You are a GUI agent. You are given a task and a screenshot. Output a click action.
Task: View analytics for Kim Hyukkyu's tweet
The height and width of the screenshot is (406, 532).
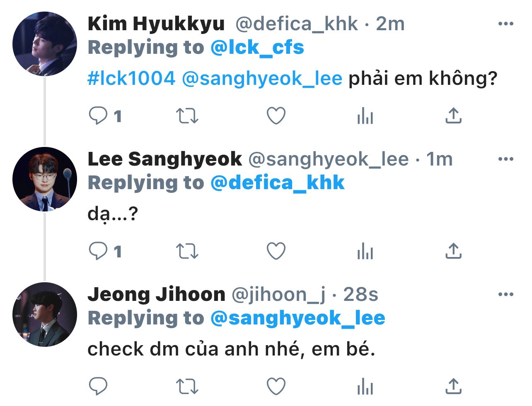coord(365,116)
